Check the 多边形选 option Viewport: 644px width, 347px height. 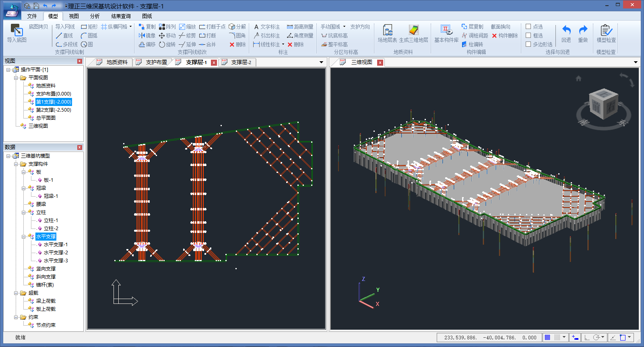528,44
